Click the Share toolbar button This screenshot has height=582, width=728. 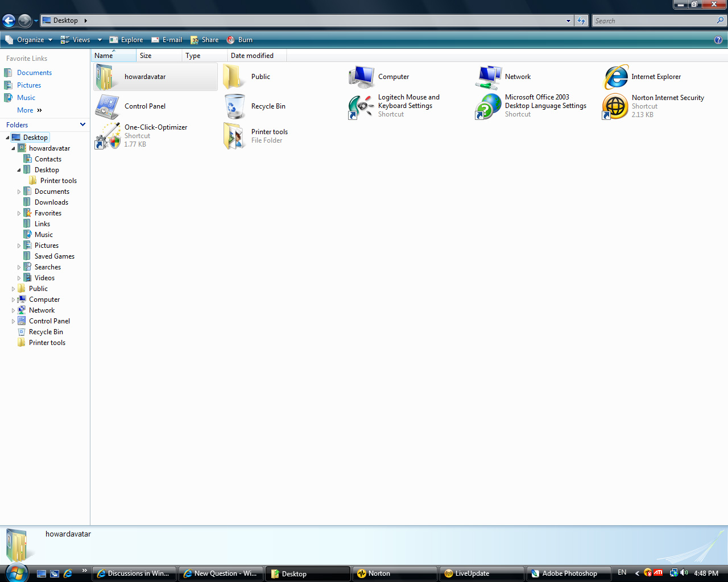tap(205, 40)
